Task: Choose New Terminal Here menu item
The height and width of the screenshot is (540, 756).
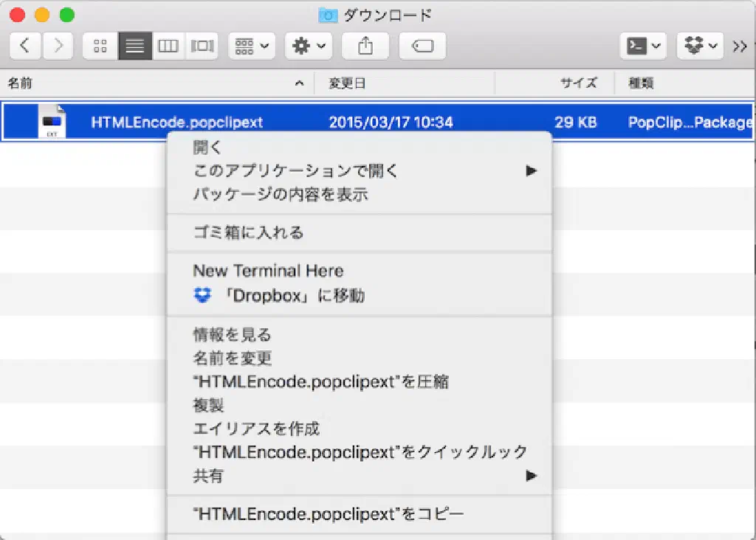Action: (x=268, y=271)
